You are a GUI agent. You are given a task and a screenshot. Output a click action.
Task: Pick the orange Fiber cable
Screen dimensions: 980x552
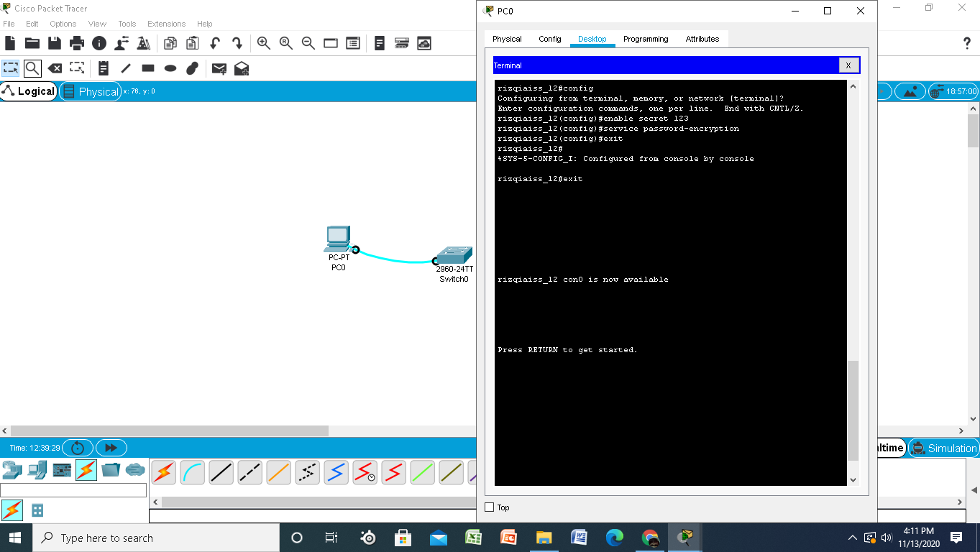point(279,472)
